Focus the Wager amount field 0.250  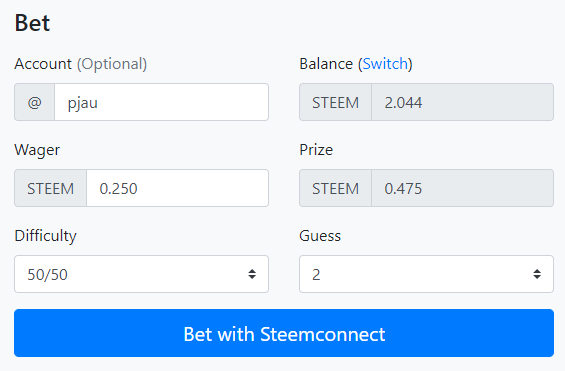point(178,188)
